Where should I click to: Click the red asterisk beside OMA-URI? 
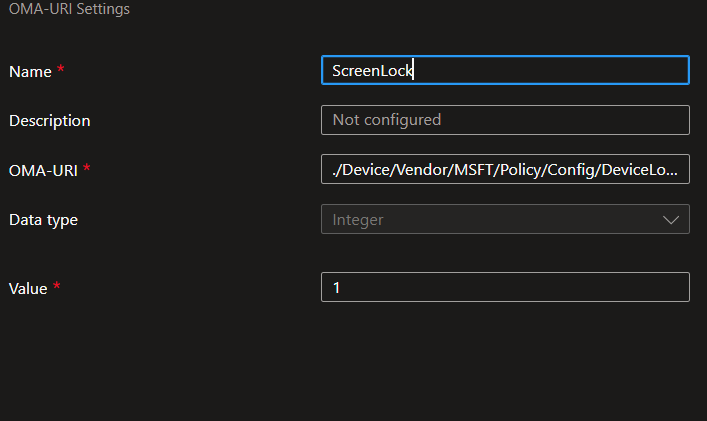pyautogui.click(x=87, y=168)
